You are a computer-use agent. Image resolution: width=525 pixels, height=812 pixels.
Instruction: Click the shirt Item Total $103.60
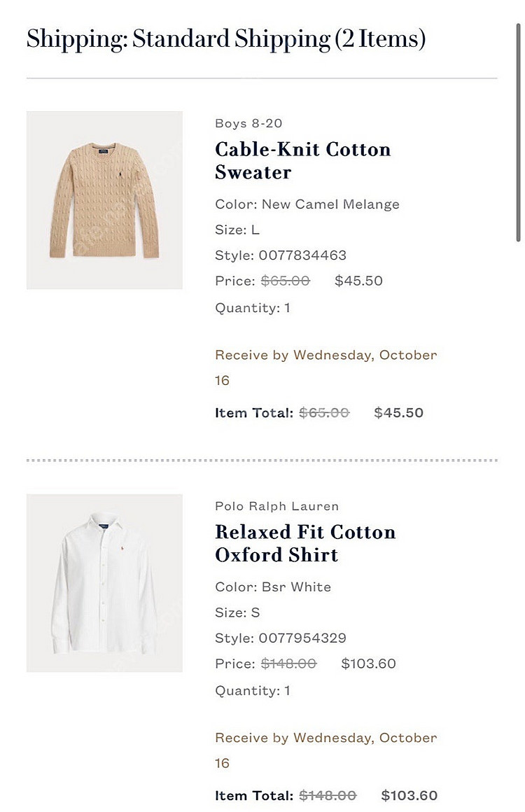click(x=409, y=795)
